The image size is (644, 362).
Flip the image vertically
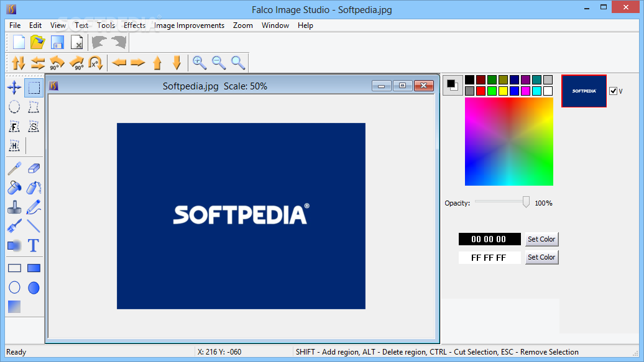pos(19,63)
